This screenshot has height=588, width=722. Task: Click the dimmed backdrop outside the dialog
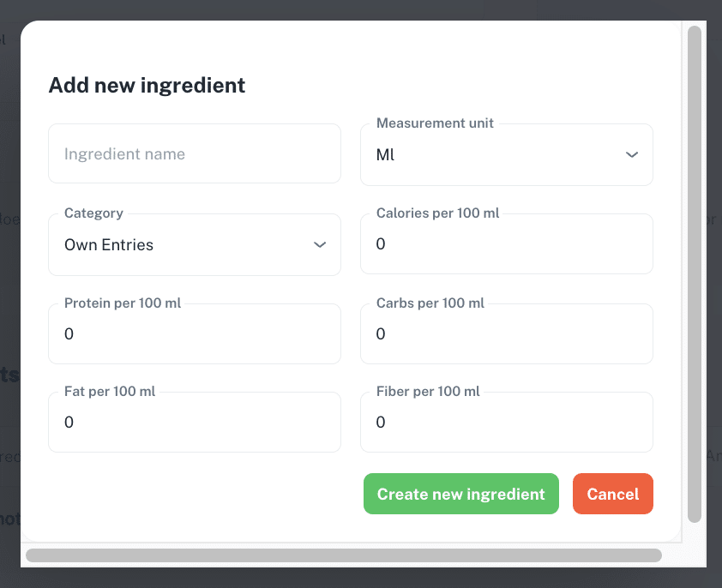coord(9,295)
